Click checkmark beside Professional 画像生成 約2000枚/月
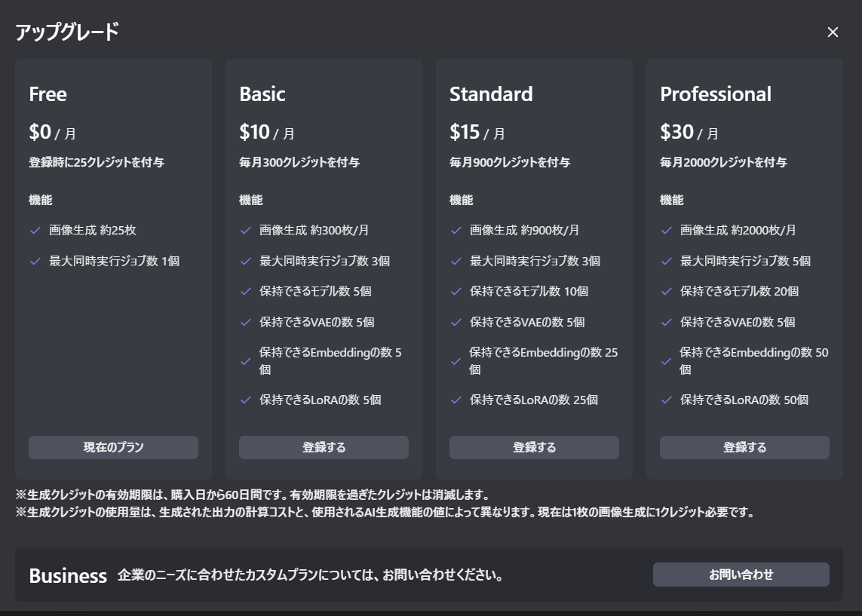The height and width of the screenshot is (616, 862). pos(666,230)
